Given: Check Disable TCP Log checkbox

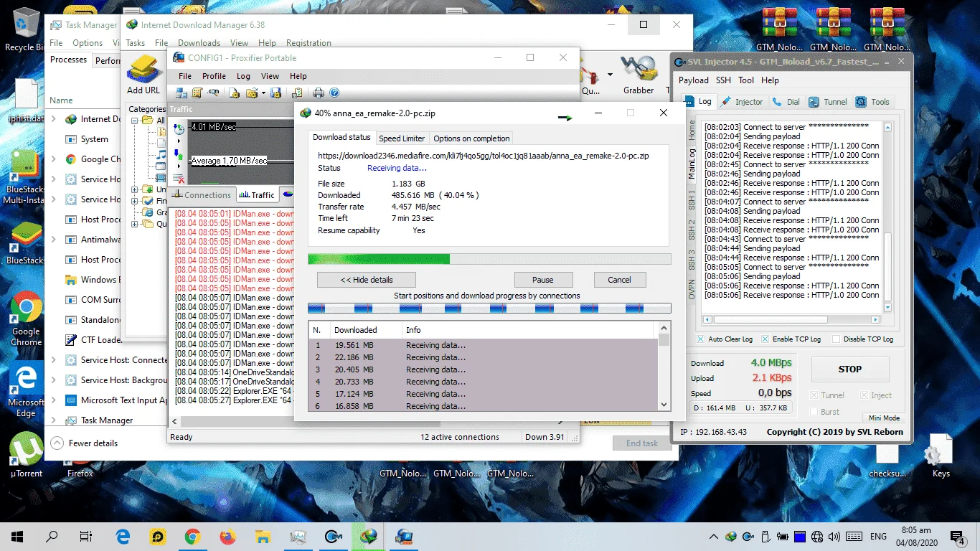Looking at the screenshot, I should pos(836,339).
